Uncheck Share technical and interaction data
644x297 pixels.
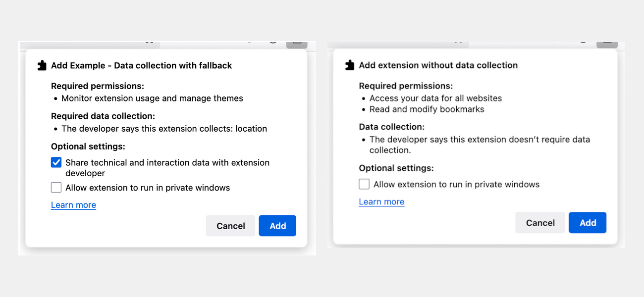tap(56, 162)
